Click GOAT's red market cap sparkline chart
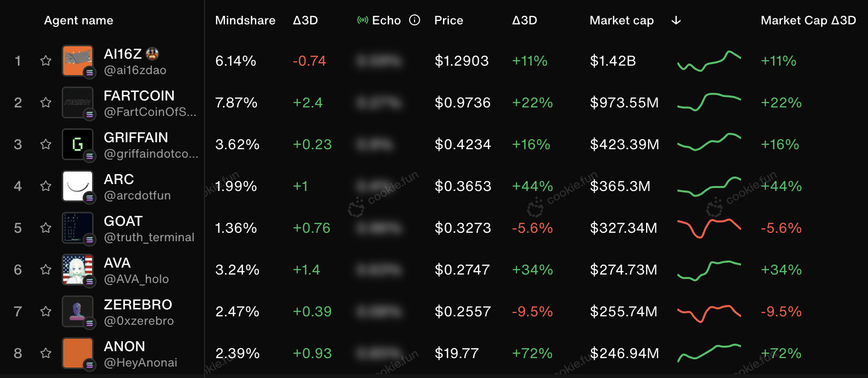The width and height of the screenshot is (868, 378). click(x=709, y=228)
